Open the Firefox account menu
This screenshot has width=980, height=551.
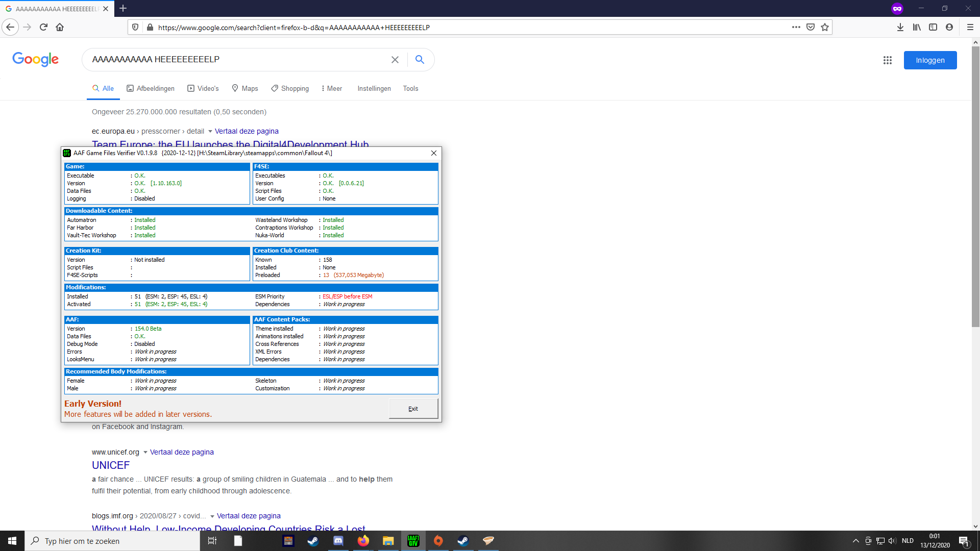click(949, 27)
